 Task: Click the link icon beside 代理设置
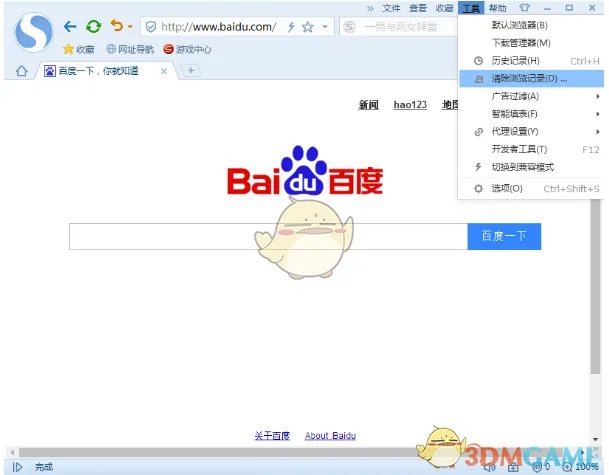478,132
